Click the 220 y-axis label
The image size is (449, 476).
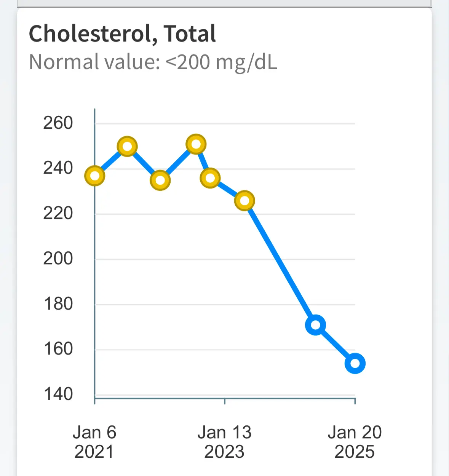click(58, 213)
